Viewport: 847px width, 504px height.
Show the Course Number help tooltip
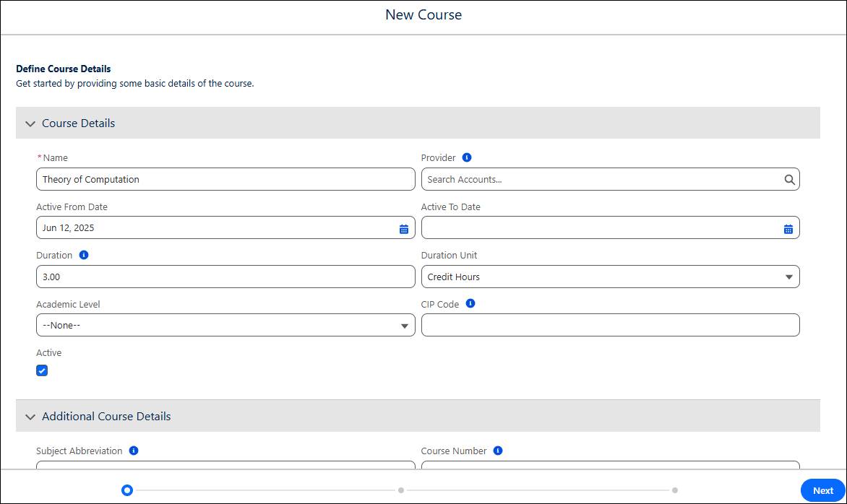coord(496,450)
